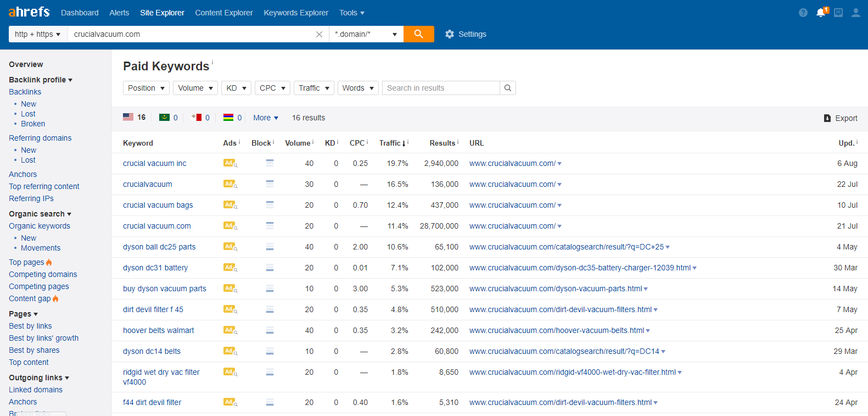Image resolution: width=868 pixels, height=416 pixels.
Task: Open Ad preview for f44 dirt devil filter
Action: coord(230,402)
